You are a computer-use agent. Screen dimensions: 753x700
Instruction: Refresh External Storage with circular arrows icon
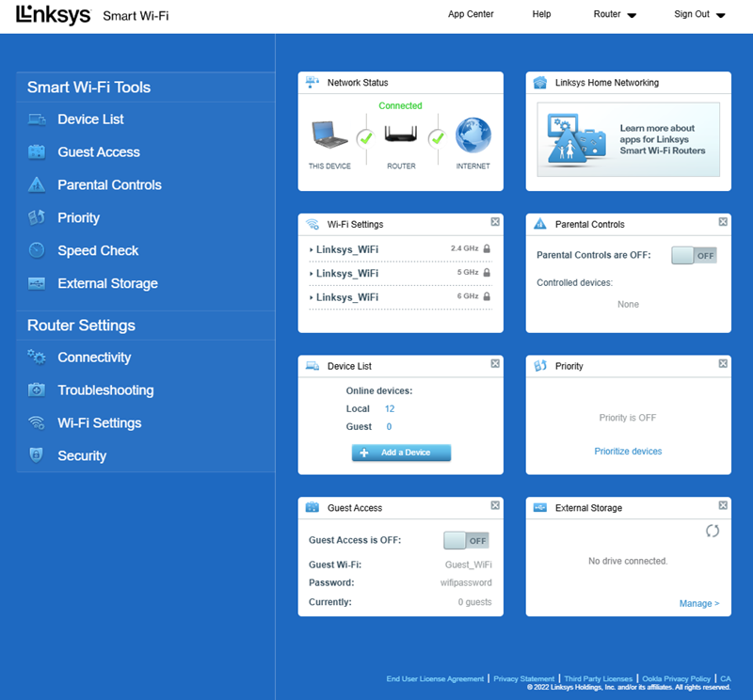(713, 531)
